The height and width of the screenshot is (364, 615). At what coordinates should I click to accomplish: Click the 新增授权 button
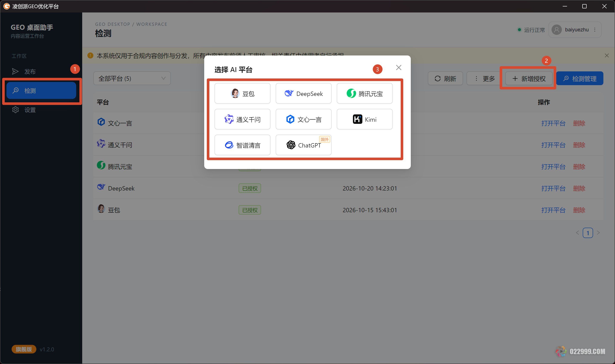[x=529, y=78]
